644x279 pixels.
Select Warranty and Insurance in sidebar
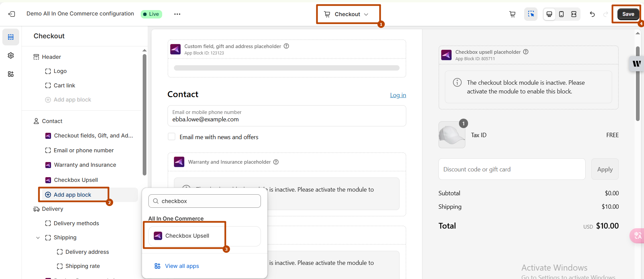[85, 165]
